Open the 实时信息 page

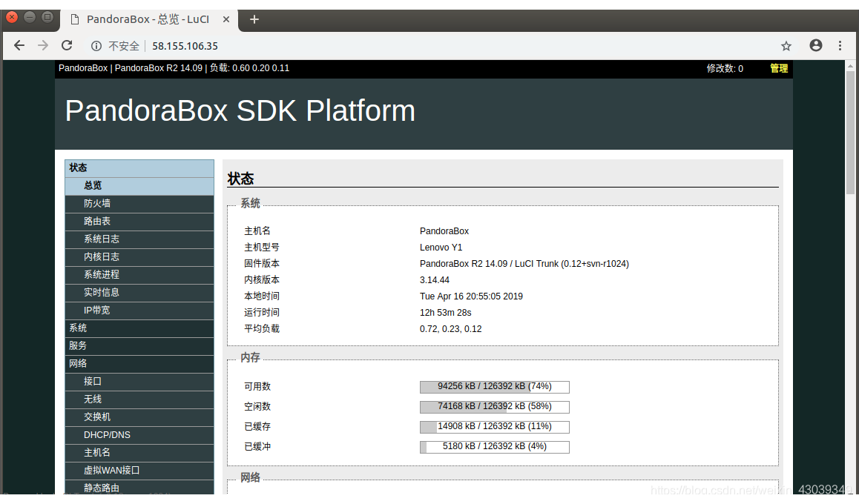(139, 293)
